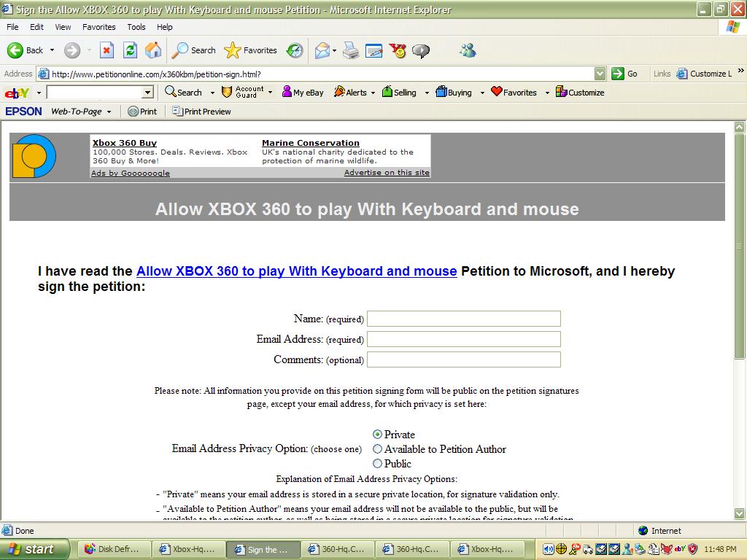Go back with the Back arrow button
This screenshot has height=560, width=747.
25,50
